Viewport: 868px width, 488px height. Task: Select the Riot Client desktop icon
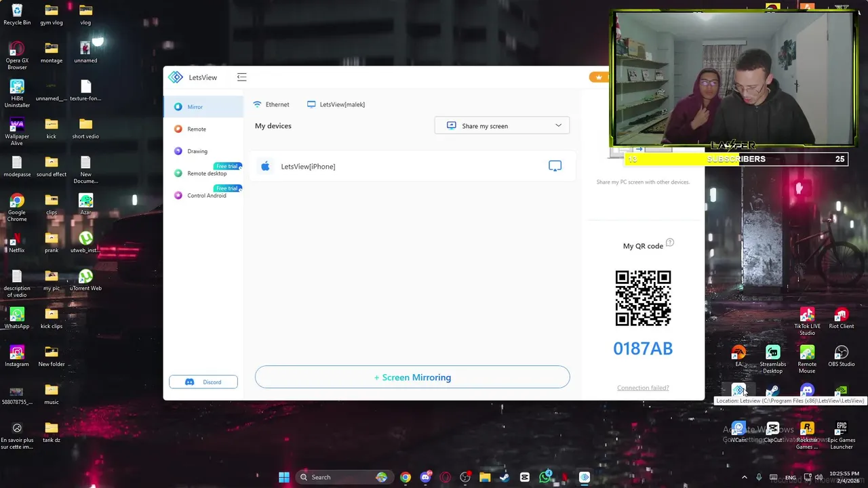pyautogui.click(x=842, y=319)
